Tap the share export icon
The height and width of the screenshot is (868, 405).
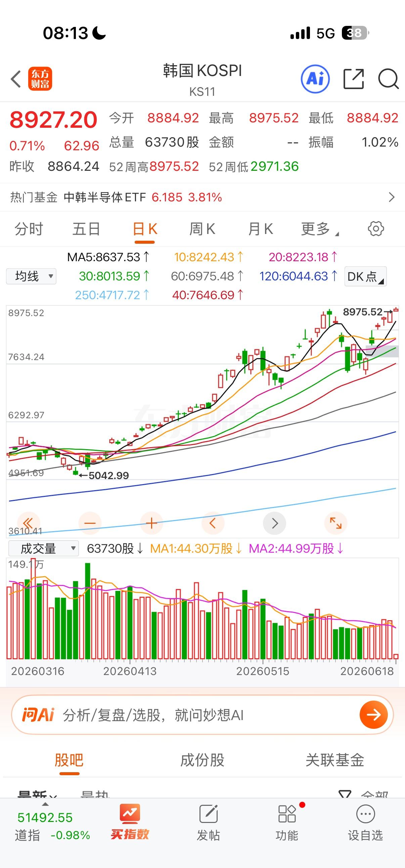tap(354, 79)
